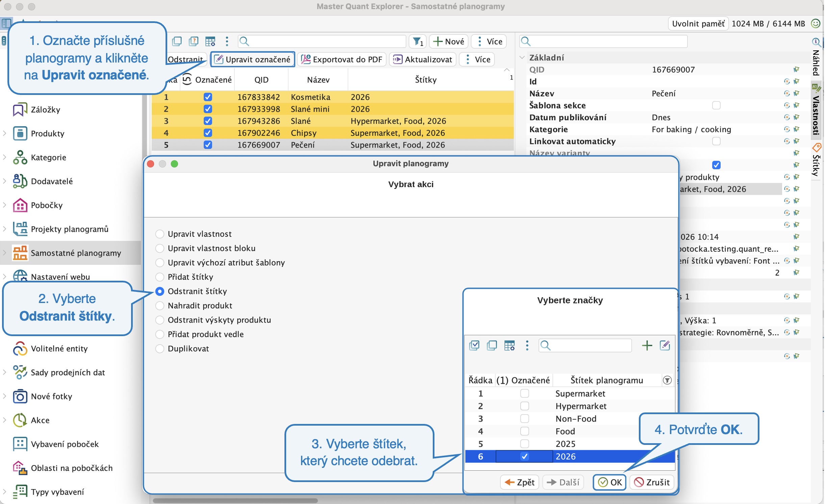Screen dimensions: 825x504
Task: Open the three-dot menu beside the main search field
Action: [227, 42]
